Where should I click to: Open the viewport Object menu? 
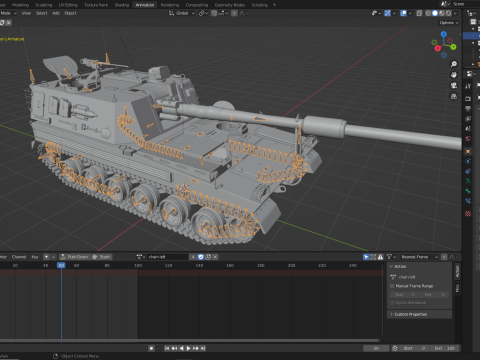70,13
